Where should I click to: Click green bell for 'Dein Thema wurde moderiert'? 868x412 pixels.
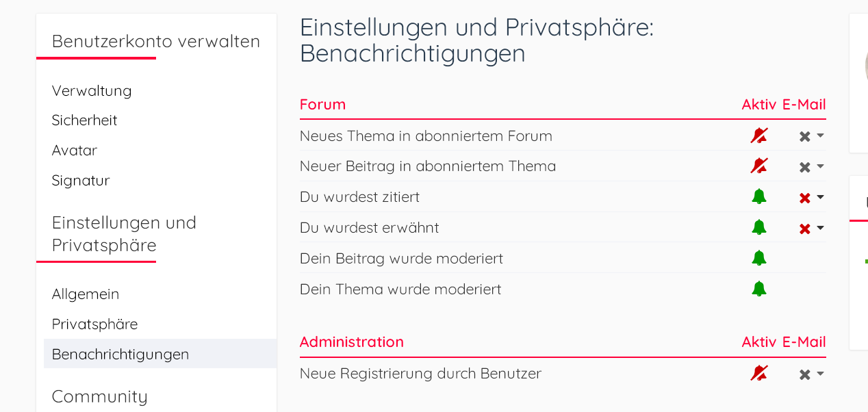click(x=758, y=289)
